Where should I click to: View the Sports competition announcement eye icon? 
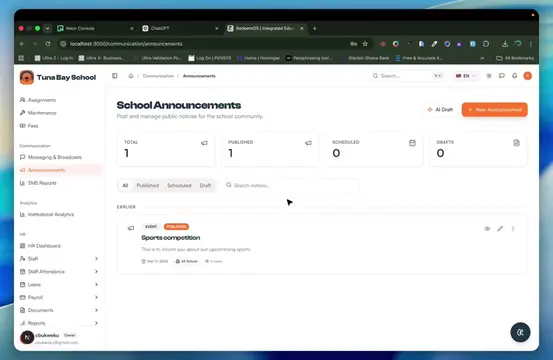pos(487,228)
